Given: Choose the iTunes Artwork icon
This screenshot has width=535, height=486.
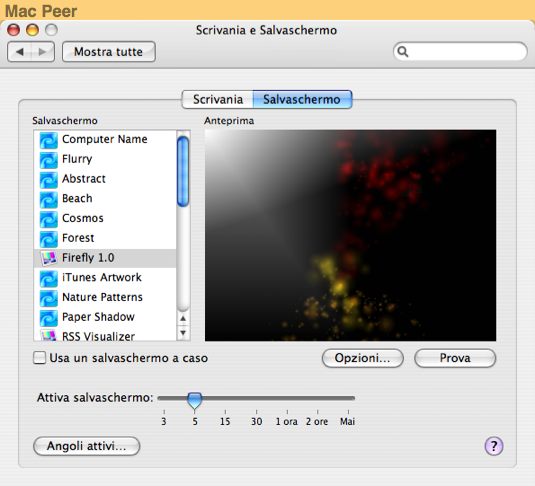Looking at the screenshot, I should coord(48,278).
